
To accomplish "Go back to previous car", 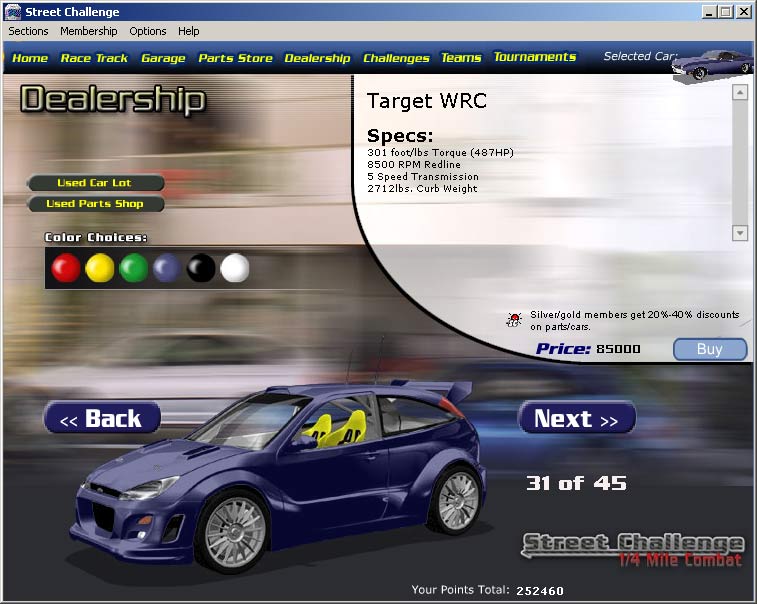I will coord(102,418).
